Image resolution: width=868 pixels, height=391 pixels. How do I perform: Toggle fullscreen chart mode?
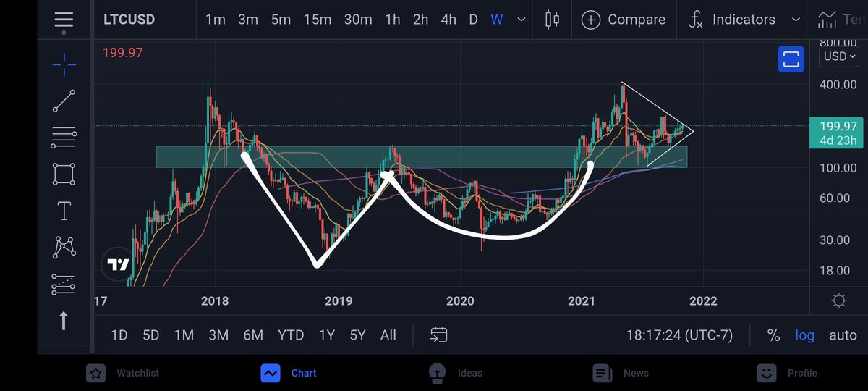[791, 59]
